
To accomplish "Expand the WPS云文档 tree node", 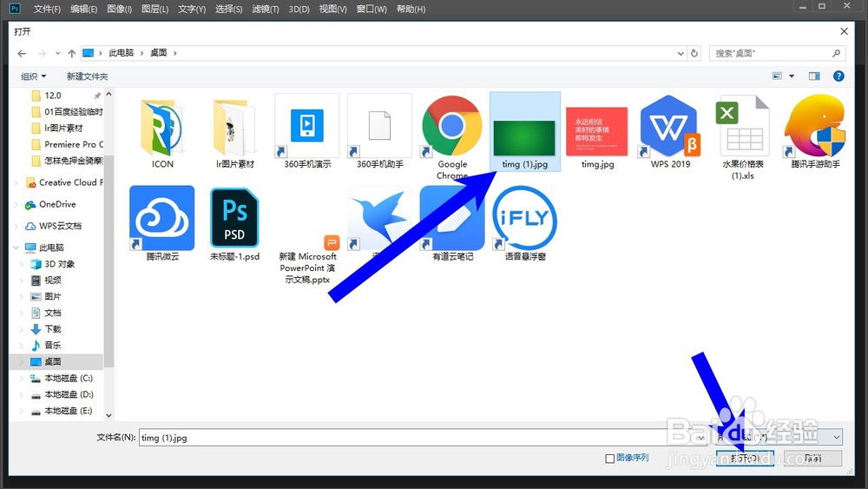I will coord(16,226).
